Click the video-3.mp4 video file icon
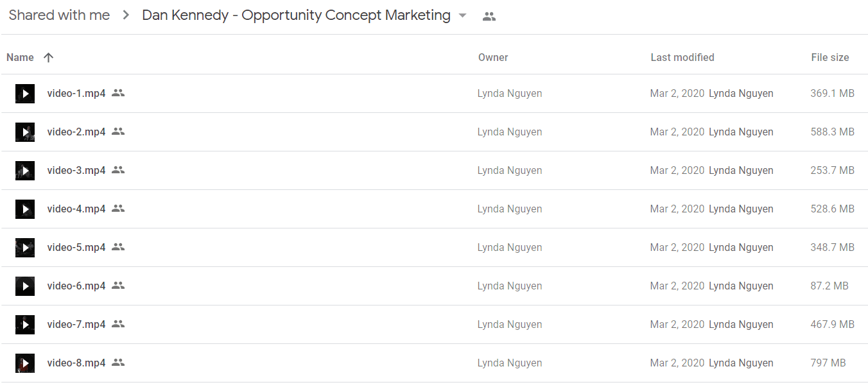This screenshot has height=387, width=868. click(25, 171)
